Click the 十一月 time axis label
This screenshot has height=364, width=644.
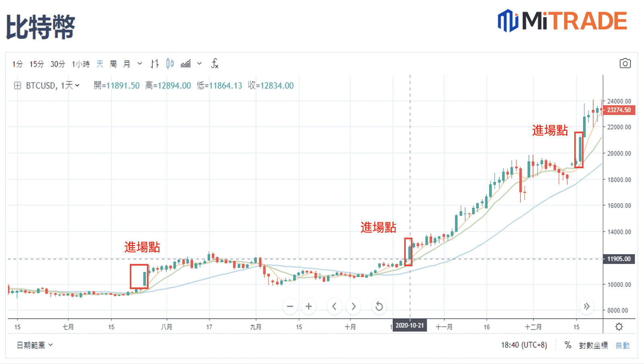pos(444,327)
